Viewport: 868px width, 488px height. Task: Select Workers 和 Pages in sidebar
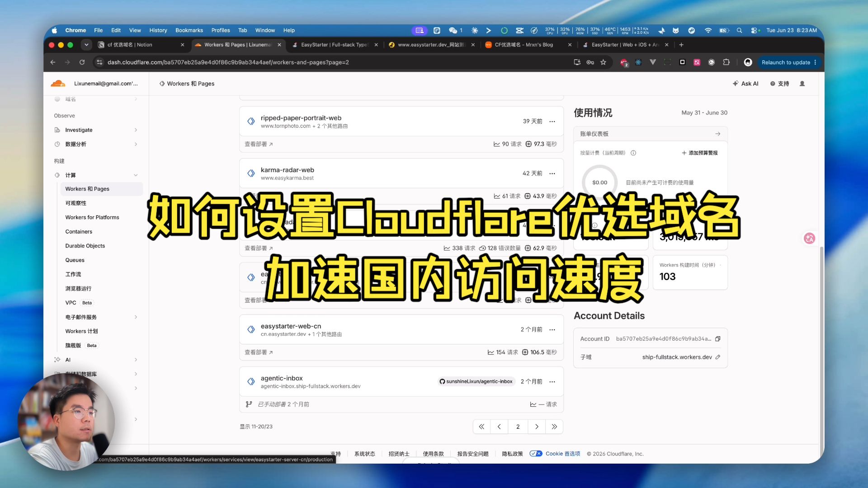click(x=102, y=189)
